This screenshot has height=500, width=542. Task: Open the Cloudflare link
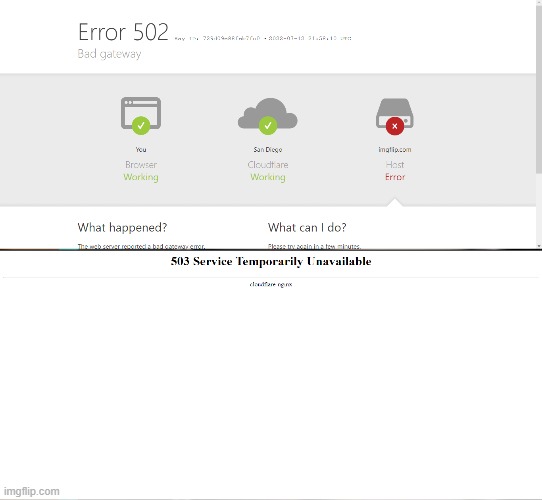[268, 165]
